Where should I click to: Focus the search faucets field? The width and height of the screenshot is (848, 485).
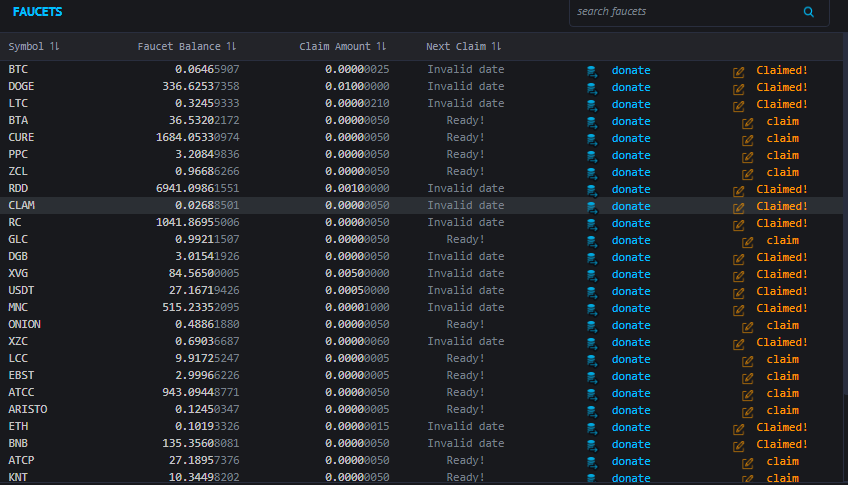(687, 11)
